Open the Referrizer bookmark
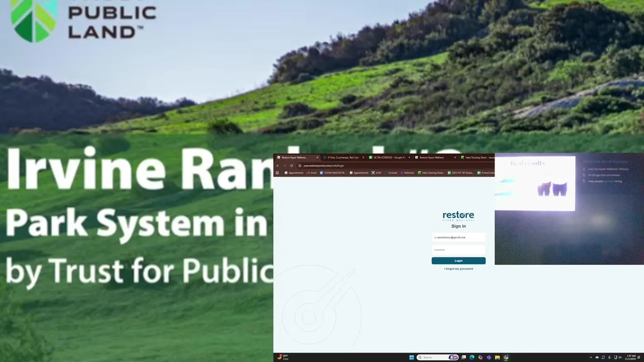This screenshot has height=362, width=644. coord(408,172)
